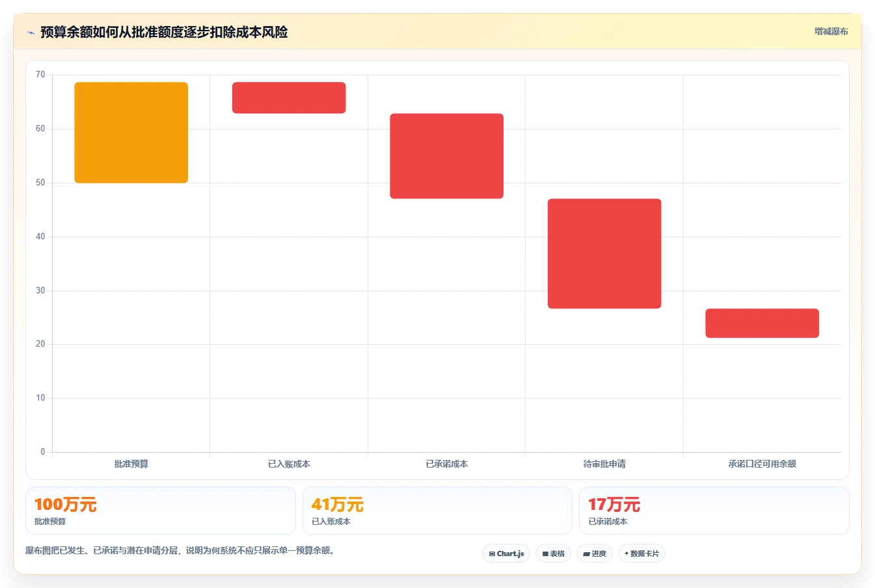Click the y-axis value 70
The height and width of the screenshot is (588, 875).
(40, 75)
